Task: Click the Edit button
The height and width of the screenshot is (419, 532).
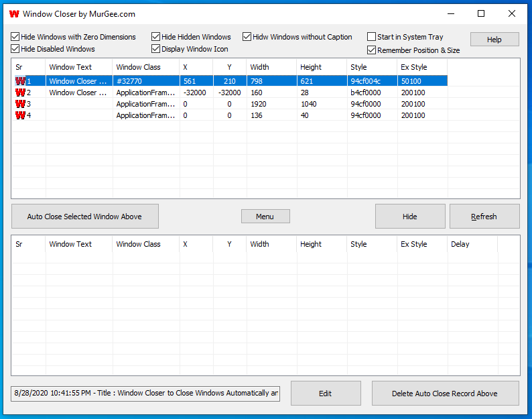Action: click(x=326, y=394)
